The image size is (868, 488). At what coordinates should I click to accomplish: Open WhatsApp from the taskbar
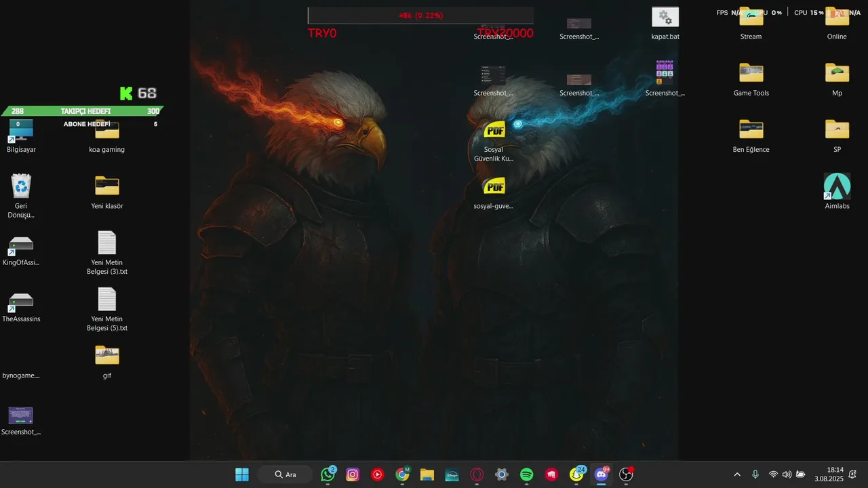pyautogui.click(x=328, y=474)
